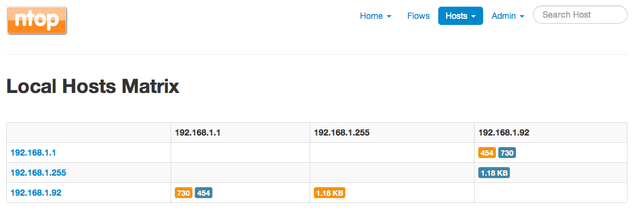Open the Admin dropdown menu

point(507,16)
